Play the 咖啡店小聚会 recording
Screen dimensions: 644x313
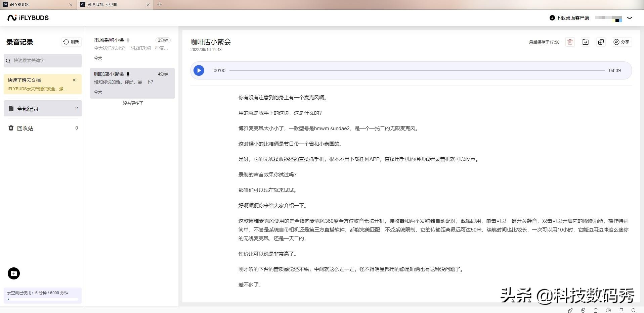click(x=199, y=70)
